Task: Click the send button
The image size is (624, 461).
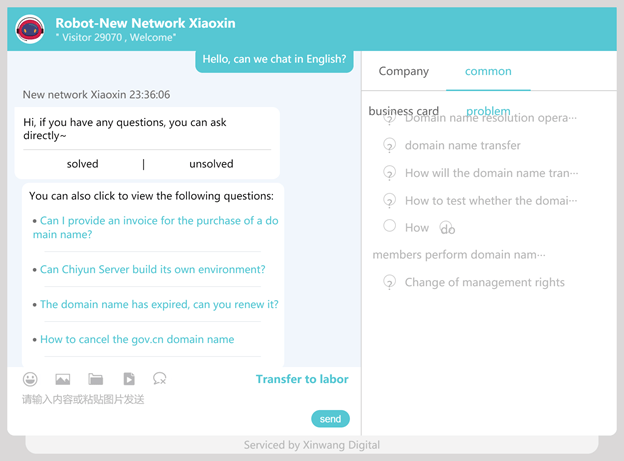Action: pos(330,419)
